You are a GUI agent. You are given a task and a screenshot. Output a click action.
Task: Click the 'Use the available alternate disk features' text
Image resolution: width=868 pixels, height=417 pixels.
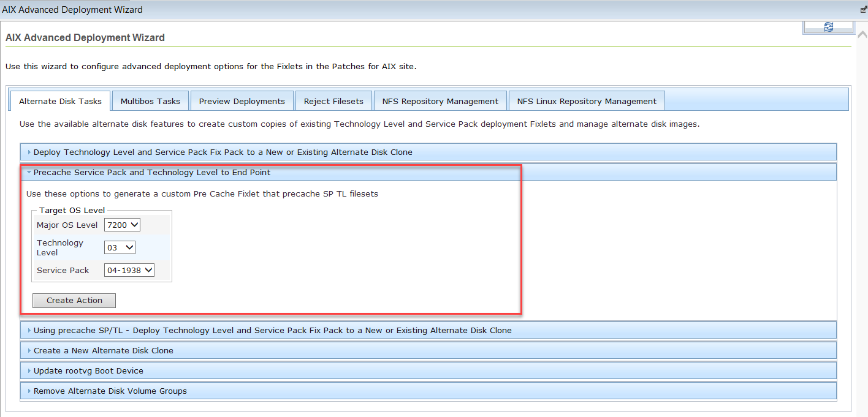pos(359,124)
